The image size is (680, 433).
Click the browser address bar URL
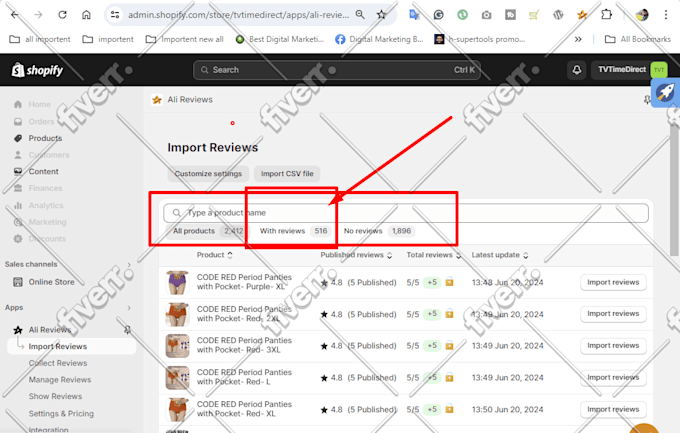click(238, 15)
